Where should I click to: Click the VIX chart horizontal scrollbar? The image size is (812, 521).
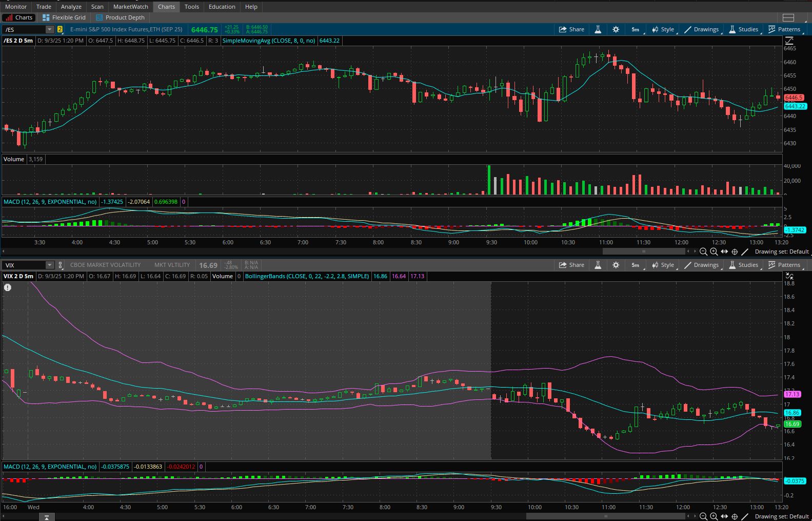(606, 516)
